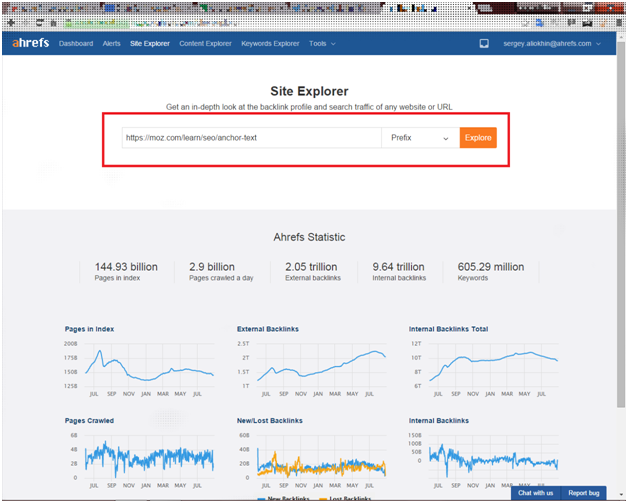Viewport: 628px width, 503px height.
Task: Click the Internal Backlinks chart at bottom right
Action: click(x=484, y=460)
